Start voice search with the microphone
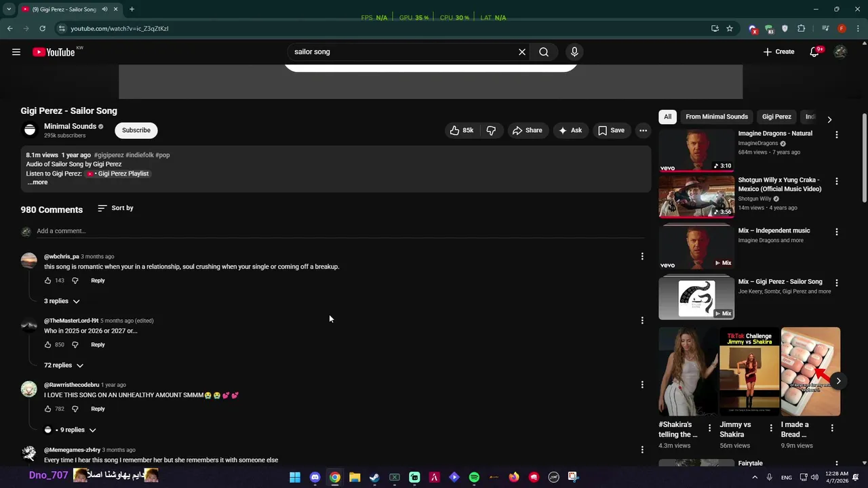This screenshot has width=868, height=488. (574, 52)
